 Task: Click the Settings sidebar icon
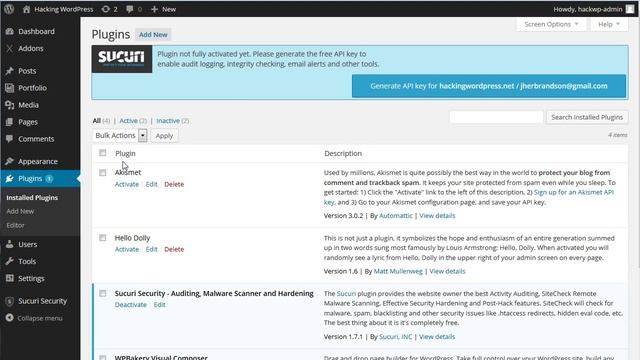pyautogui.click(x=9, y=278)
